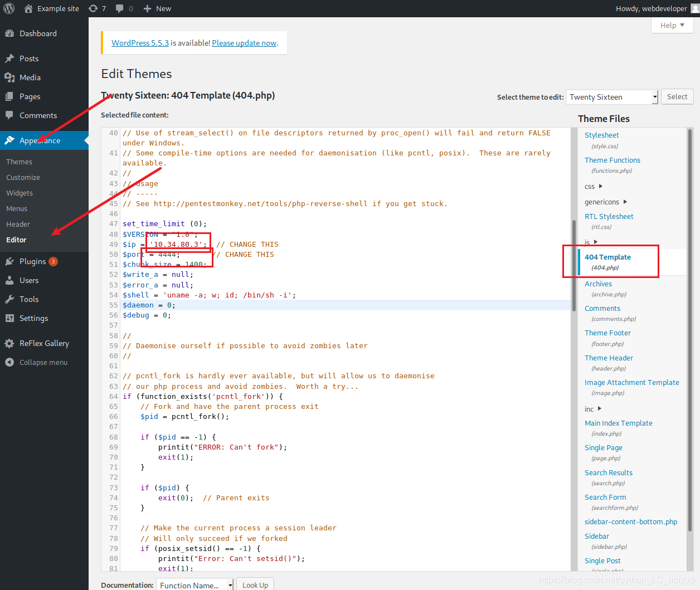700x590 pixels.
Task: Click the user avatar next to webdeveloper
Action: pos(695,8)
